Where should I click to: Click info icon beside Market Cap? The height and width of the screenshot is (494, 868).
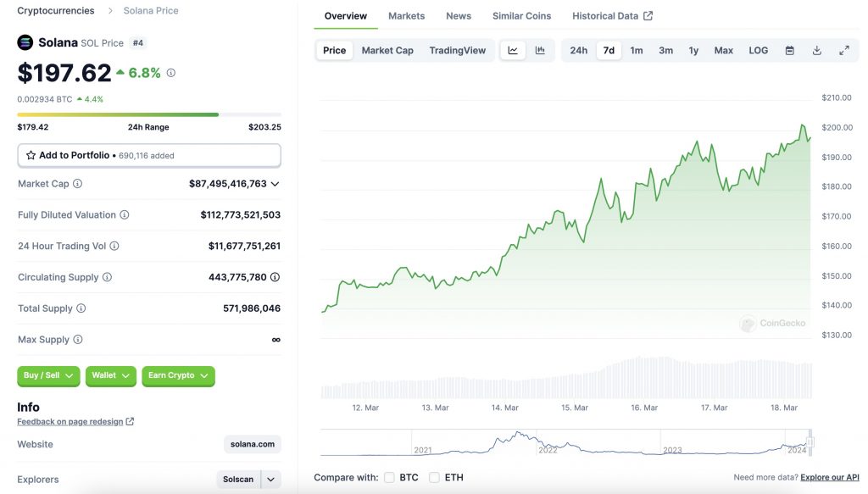point(78,184)
